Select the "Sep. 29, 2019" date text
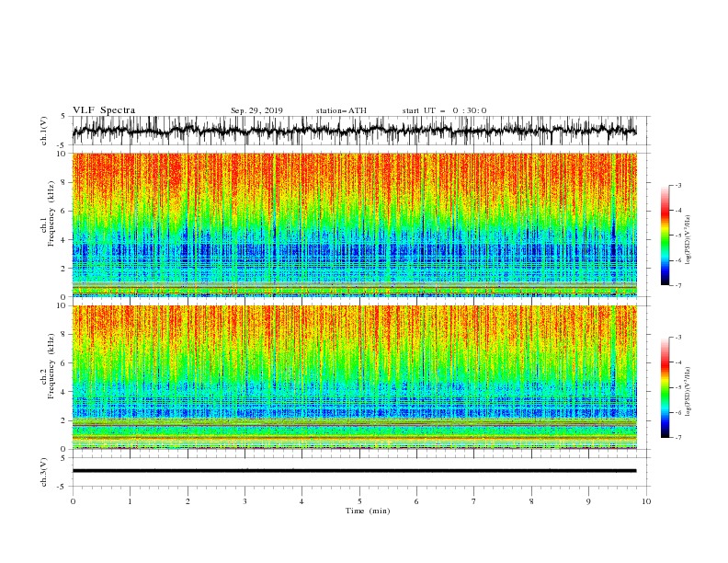This screenshot has width=728, height=563. (256, 110)
